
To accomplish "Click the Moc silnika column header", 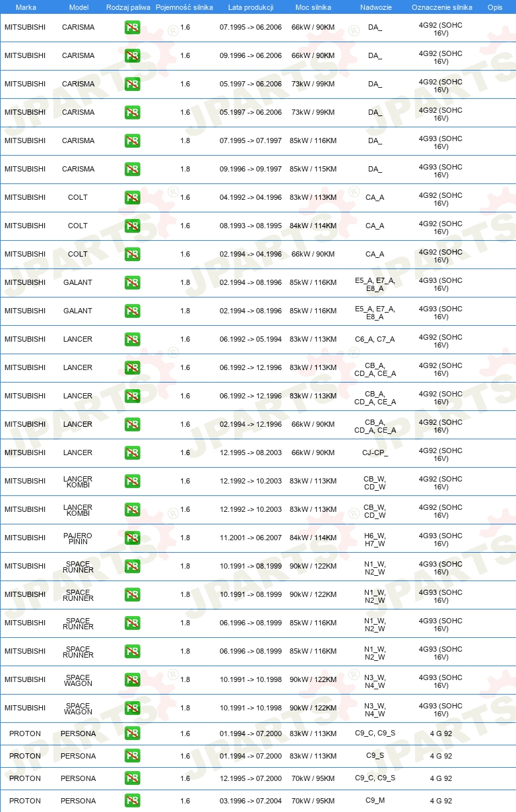I will (x=313, y=7).
